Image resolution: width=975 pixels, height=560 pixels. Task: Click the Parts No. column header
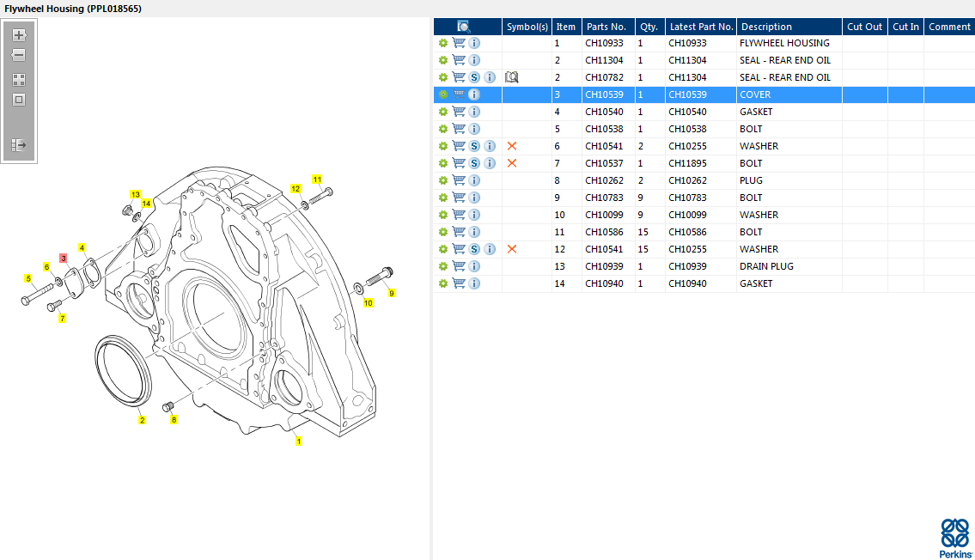[x=608, y=27]
